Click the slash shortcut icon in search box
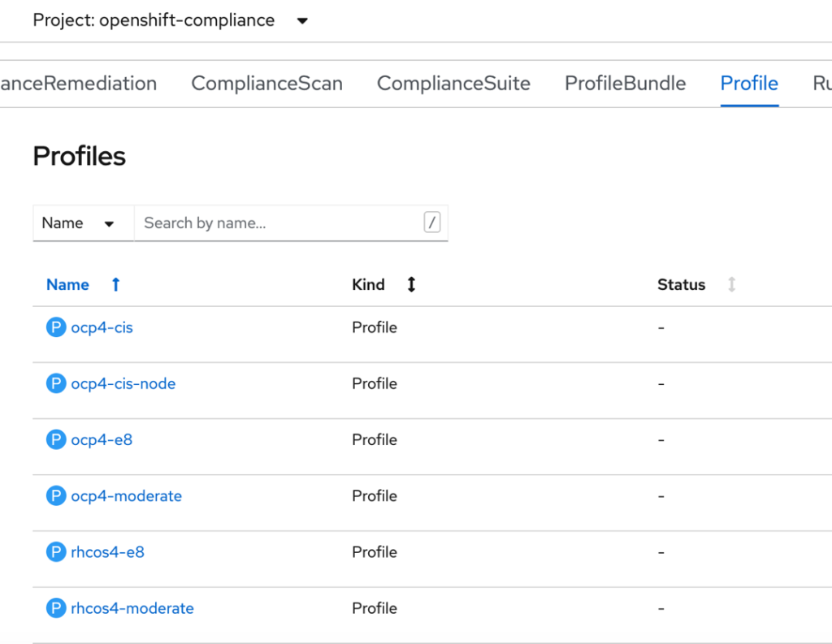The height and width of the screenshot is (644, 832). pos(432,223)
